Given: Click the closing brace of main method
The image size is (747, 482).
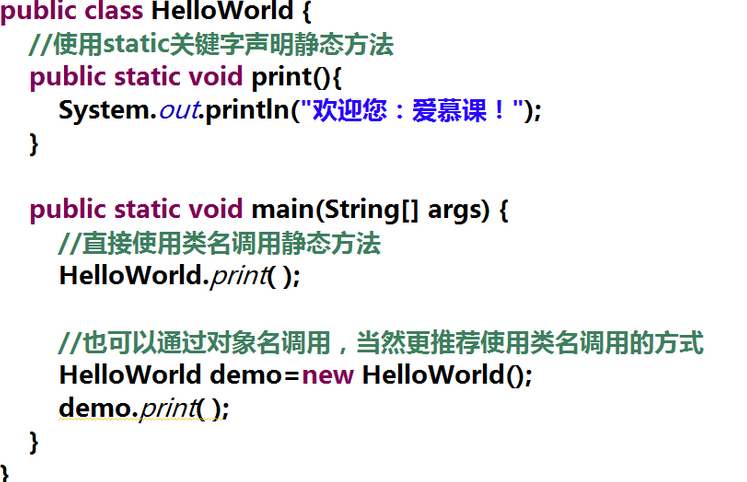Looking at the screenshot, I should coord(34,443).
